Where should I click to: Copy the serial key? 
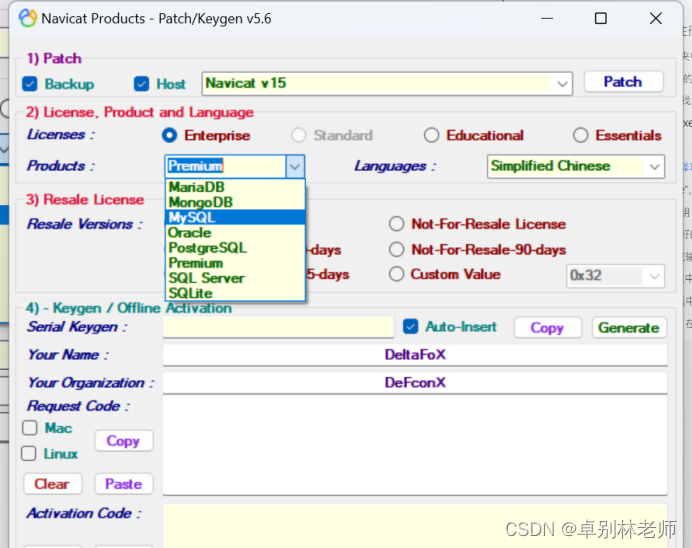click(x=547, y=328)
